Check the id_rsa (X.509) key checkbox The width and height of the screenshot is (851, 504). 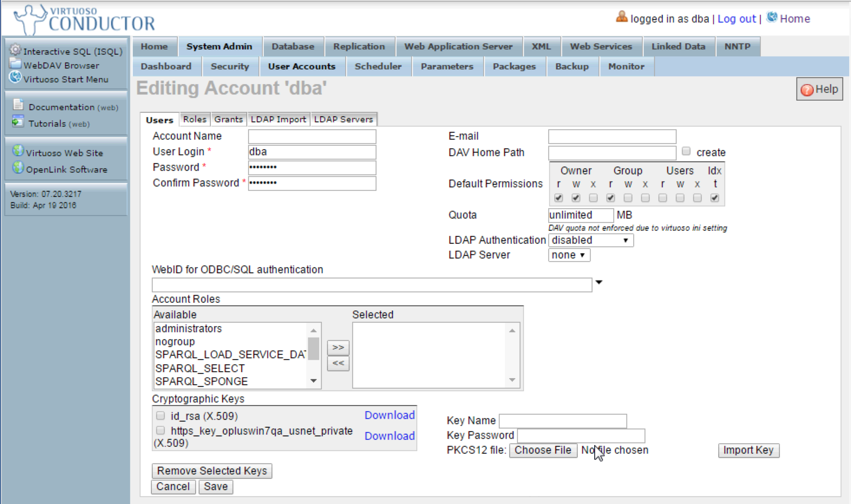pyautogui.click(x=160, y=416)
